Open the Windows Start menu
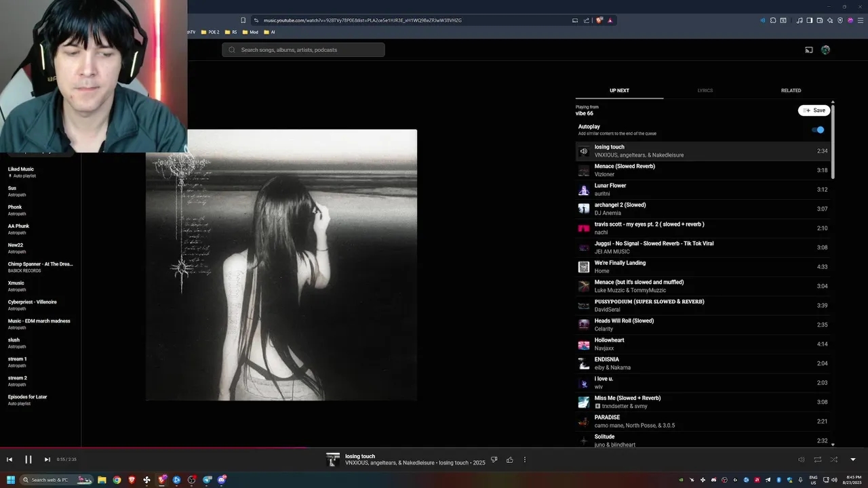 [x=10, y=480]
